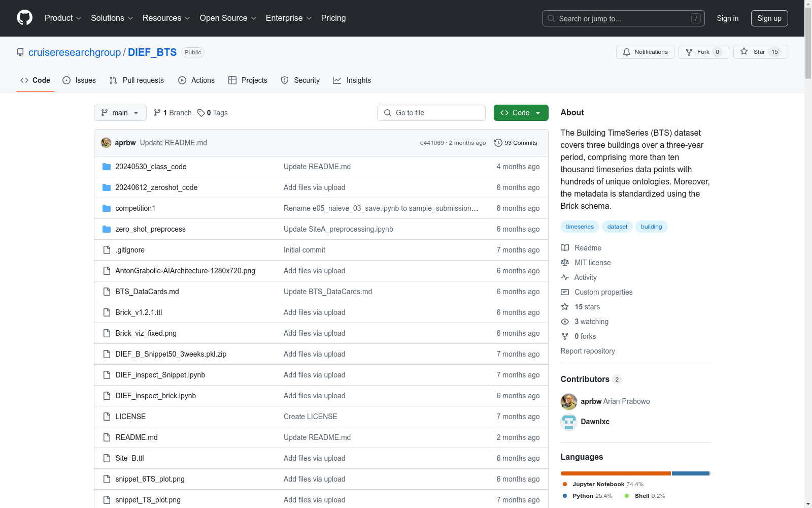Click the dataset topic tag
The height and width of the screenshot is (508, 812).
(x=617, y=227)
